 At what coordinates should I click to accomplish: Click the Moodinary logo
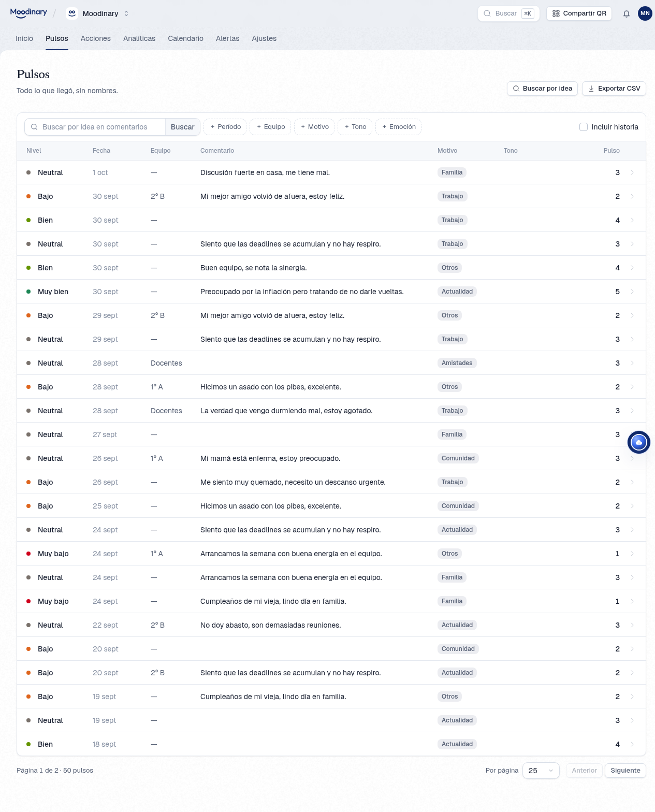28,13
